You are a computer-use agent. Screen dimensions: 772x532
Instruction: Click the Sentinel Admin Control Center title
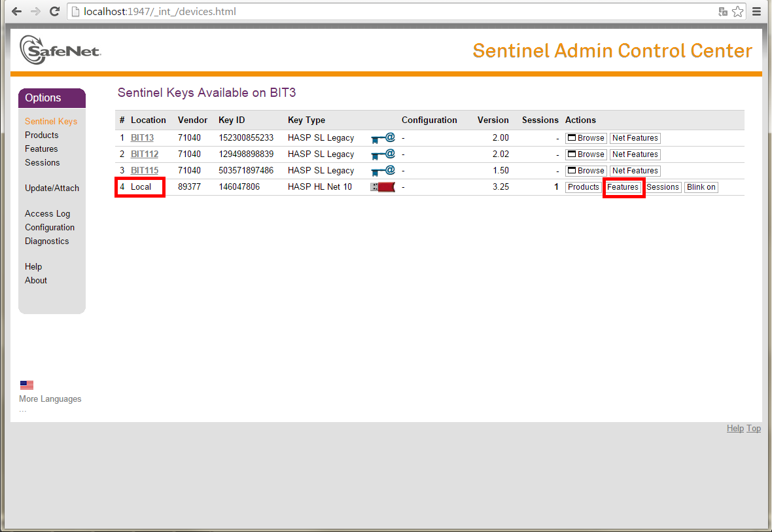(x=612, y=51)
